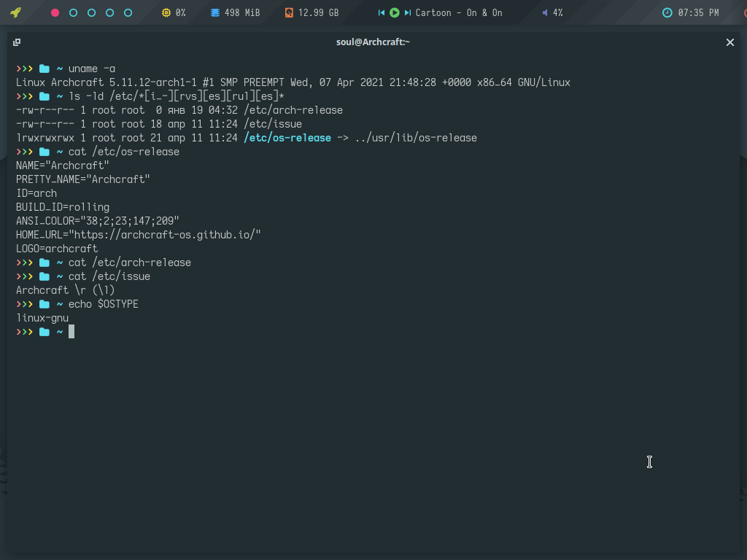Toggle music playback with the green play button
Image resolution: width=747 pixels, height=560 pixels.
[x=395, y=13]
